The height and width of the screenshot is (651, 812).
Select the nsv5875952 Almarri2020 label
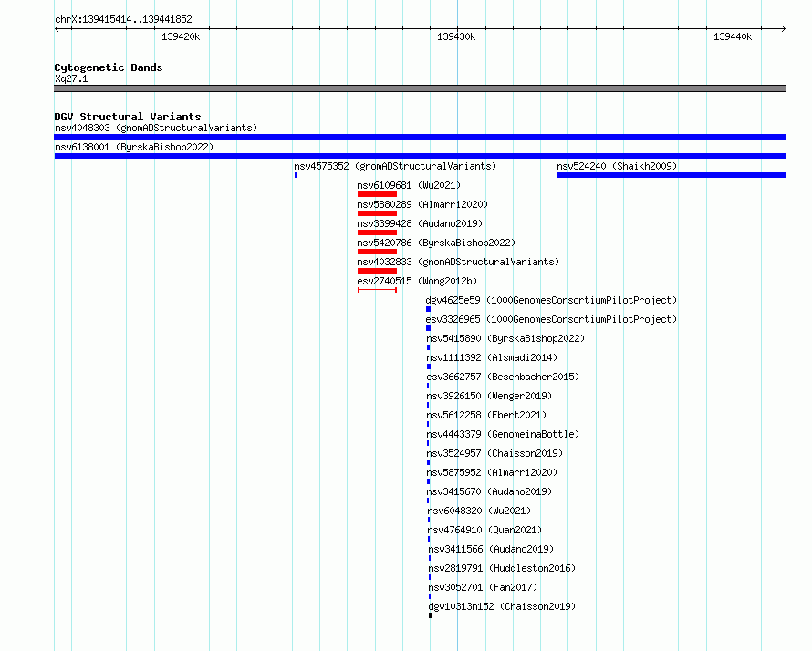click(492, 472)
